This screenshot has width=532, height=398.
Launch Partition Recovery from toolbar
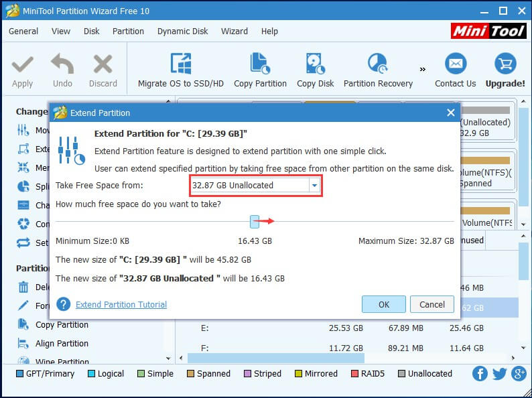[377, 64]
